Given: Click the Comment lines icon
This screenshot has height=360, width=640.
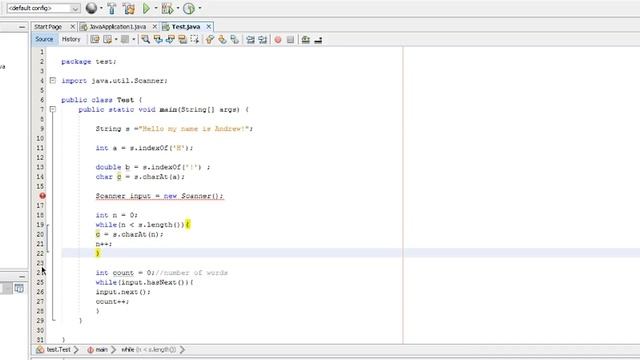Looking at the screenshot, I should point(305,39).
